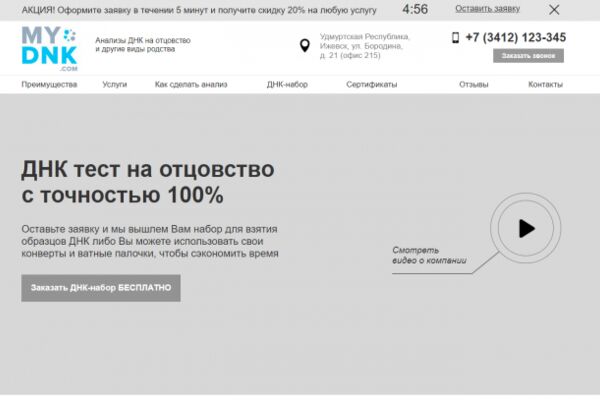Viewport: 600px width, 400px height.
Task: Open the 'Отзывы' menu item
Action: [474, 85]
